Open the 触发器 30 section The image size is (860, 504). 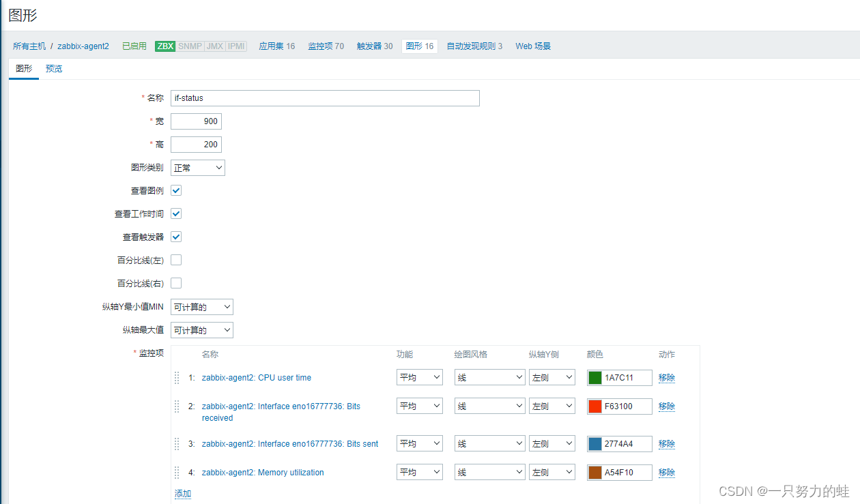coord(374,46)
